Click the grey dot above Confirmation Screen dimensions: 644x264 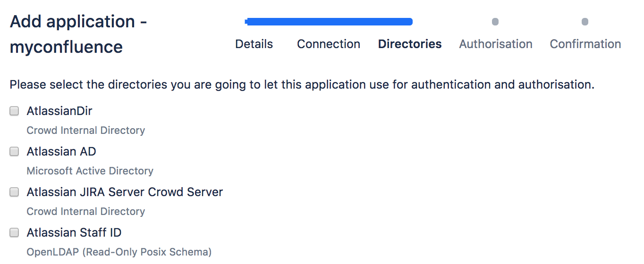pos(585,22)
